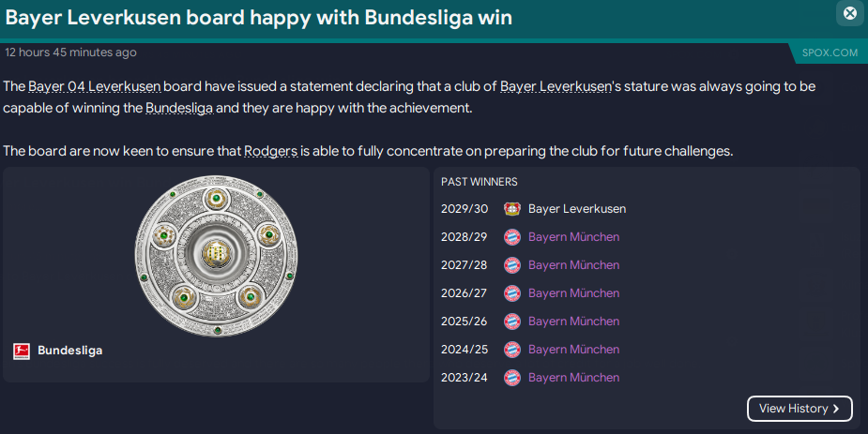This screenshot has width=868, height=434.
Task: Click the Bundesliga label under the trophy
Action: pyautogui.click(x=69, y=352)
